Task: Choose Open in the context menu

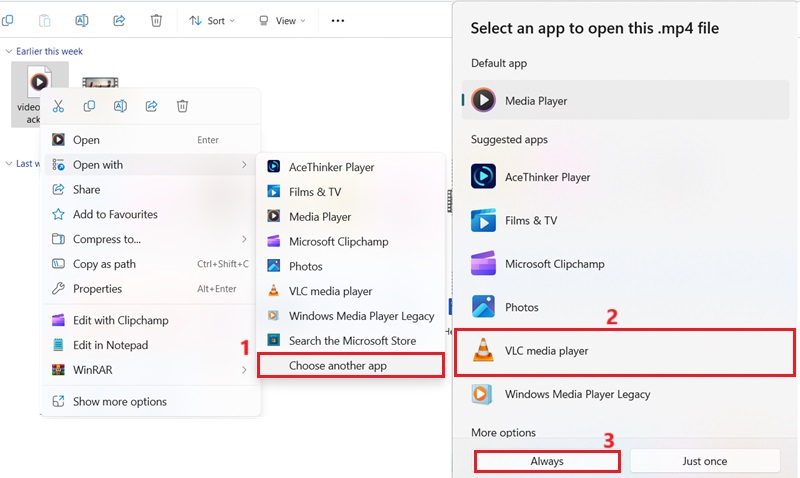Action: click(x=150, y=140)
